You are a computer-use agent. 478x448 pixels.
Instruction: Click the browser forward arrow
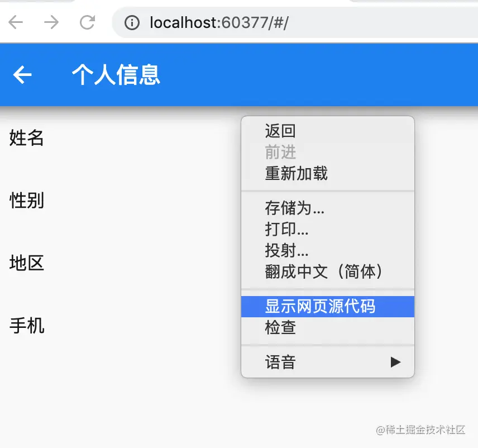coord(51,22)
